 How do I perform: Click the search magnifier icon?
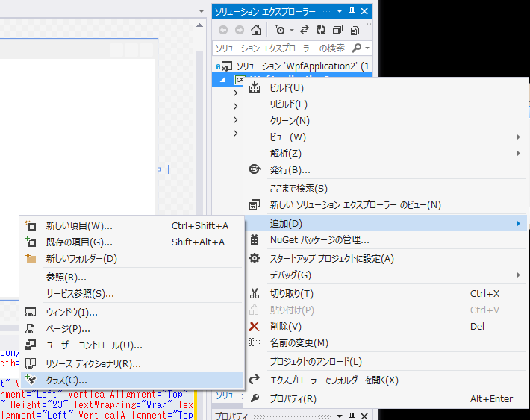(356, 48)
